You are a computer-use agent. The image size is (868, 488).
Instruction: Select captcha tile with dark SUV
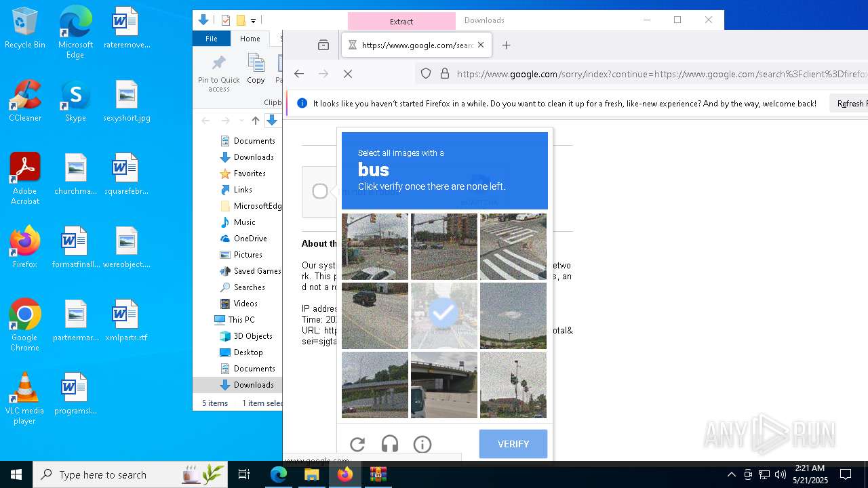375,316
